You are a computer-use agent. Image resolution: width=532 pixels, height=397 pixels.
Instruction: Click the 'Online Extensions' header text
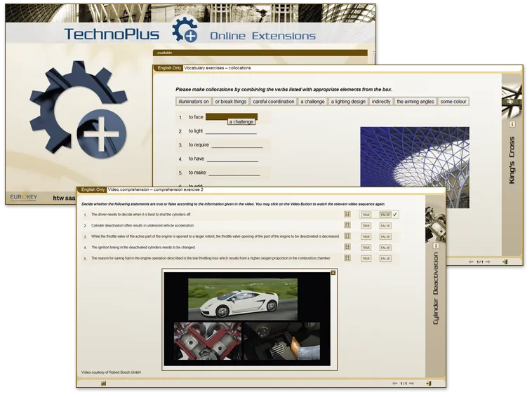[x=263, y=36]
